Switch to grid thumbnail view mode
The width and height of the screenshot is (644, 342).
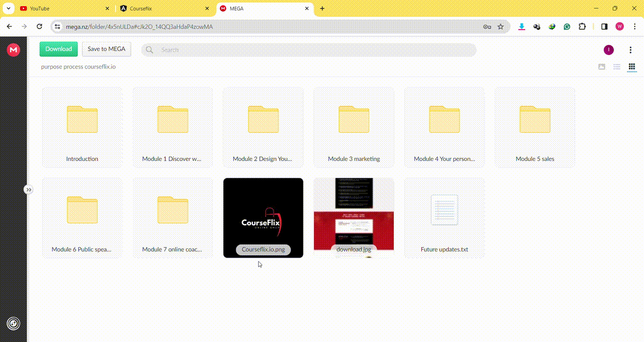click(x=631, y=67)
